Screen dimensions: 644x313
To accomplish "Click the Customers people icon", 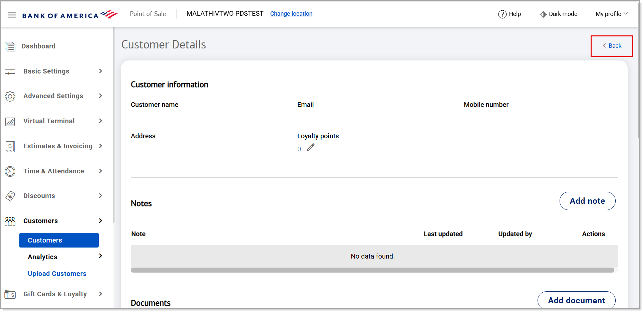I will click(10, 221).
